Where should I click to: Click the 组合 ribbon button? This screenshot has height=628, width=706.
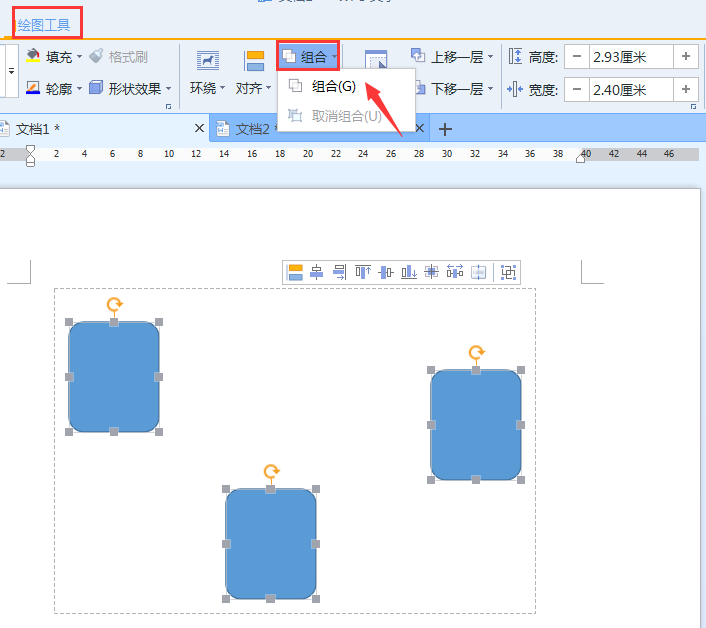[x=308, y=56]
